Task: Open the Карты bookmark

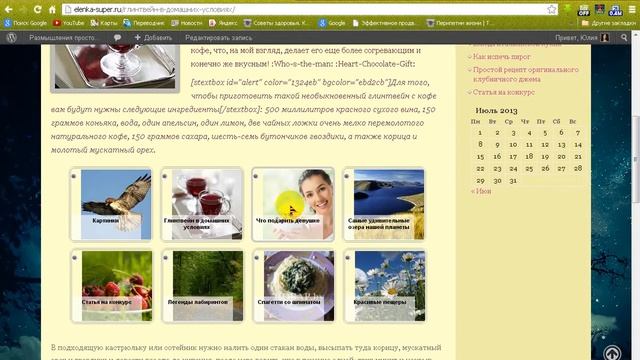Action: pos(104,23)
